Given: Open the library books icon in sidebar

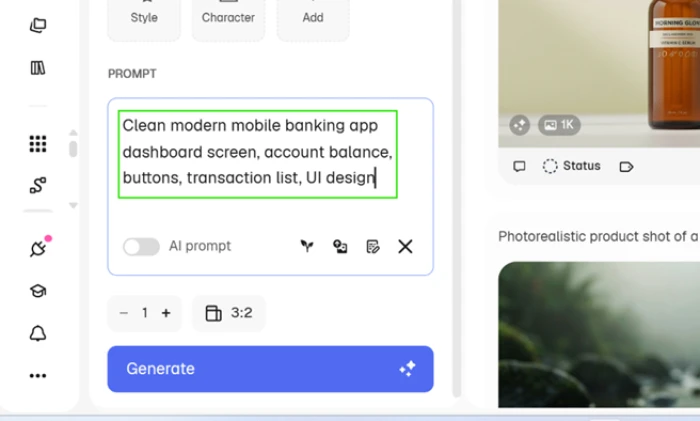Looking at the screenshot, I should 38,68.
